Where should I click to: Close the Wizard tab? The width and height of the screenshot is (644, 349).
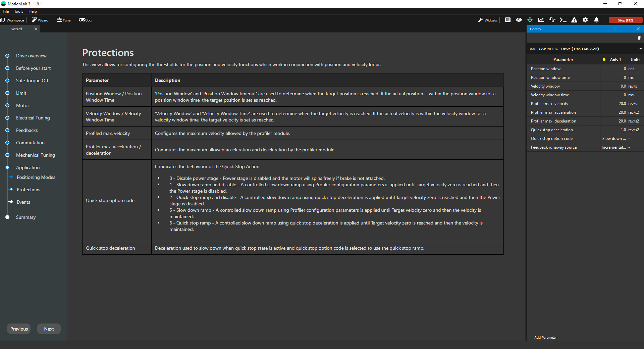click(x=36, y=29)
